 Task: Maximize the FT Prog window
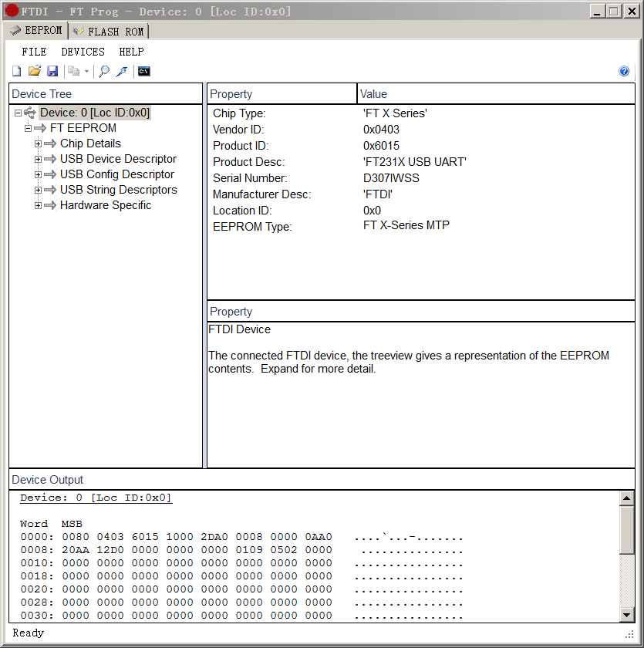614,11
